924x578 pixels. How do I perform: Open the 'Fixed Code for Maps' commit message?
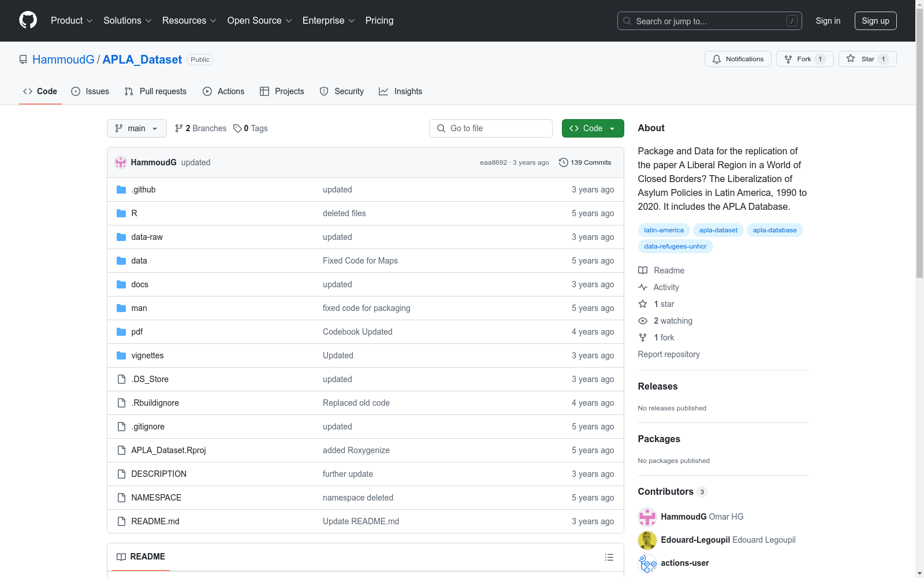click(x=360, y=261)
